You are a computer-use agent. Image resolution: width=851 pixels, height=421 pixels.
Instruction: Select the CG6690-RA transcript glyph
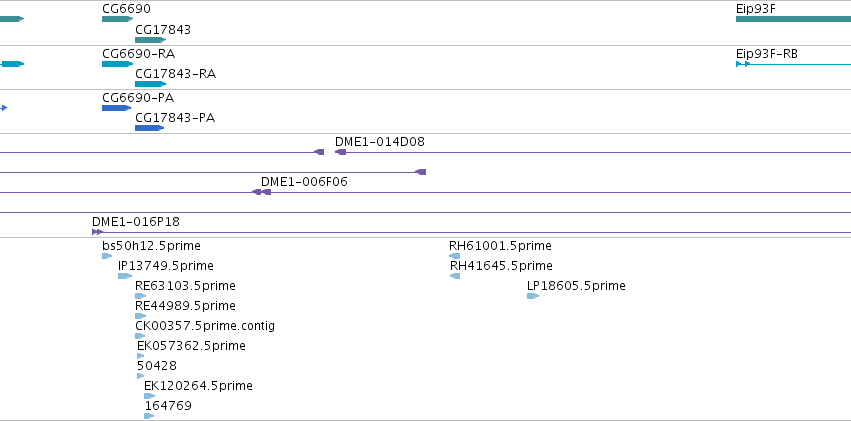pyautogui.click(x=117, y=64)
